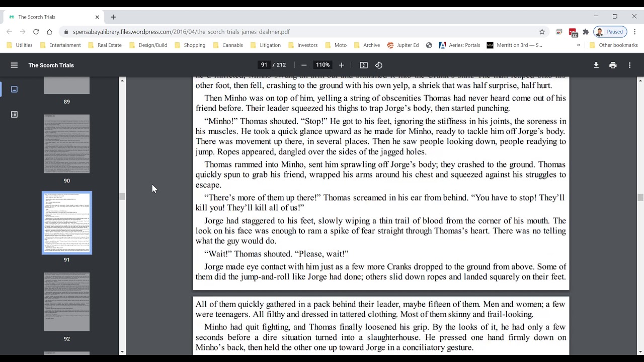Open the Design/Build bookmarks folder
The width and height of the screenshot is (644, 362).
click(148, 45)
